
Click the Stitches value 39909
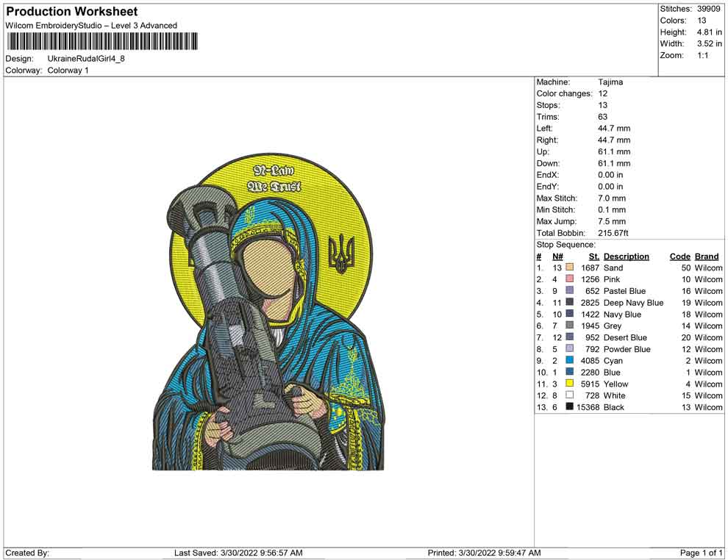(x=708, y=9)
